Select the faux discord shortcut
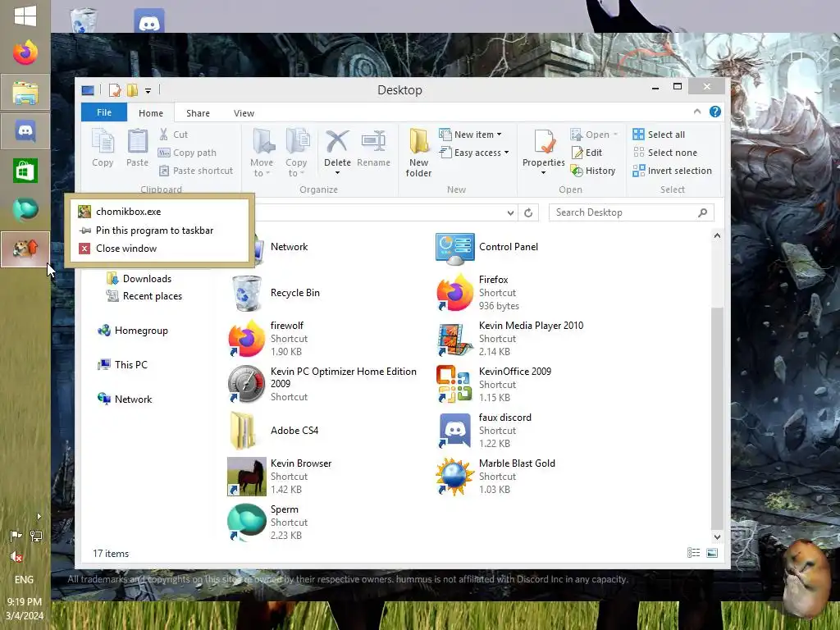 tap(484, 431)
